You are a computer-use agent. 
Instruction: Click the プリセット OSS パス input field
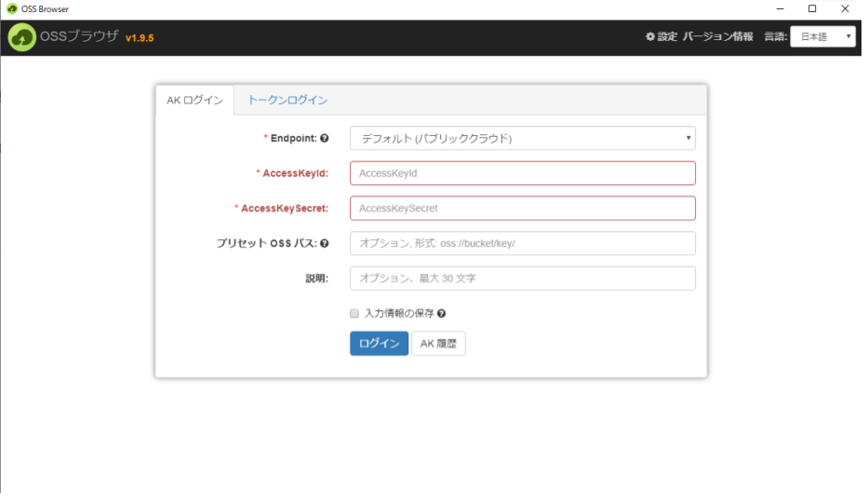523,243
